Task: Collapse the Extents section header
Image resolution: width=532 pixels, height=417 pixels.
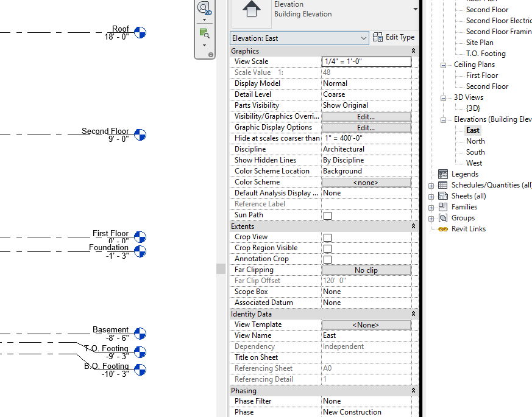Action: pos(413,226)
